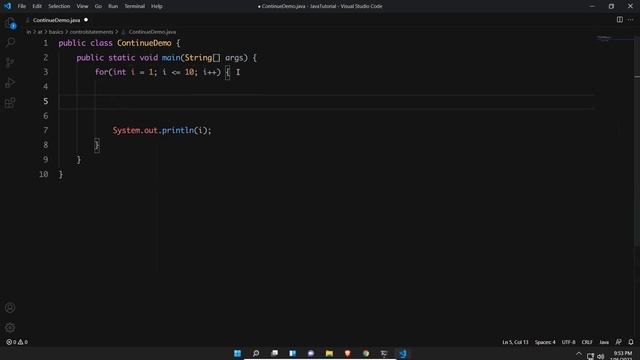Viewport: 640px width, 360px height.
Task: Click the errors and warnings indicator
Action: click(17, 342)
